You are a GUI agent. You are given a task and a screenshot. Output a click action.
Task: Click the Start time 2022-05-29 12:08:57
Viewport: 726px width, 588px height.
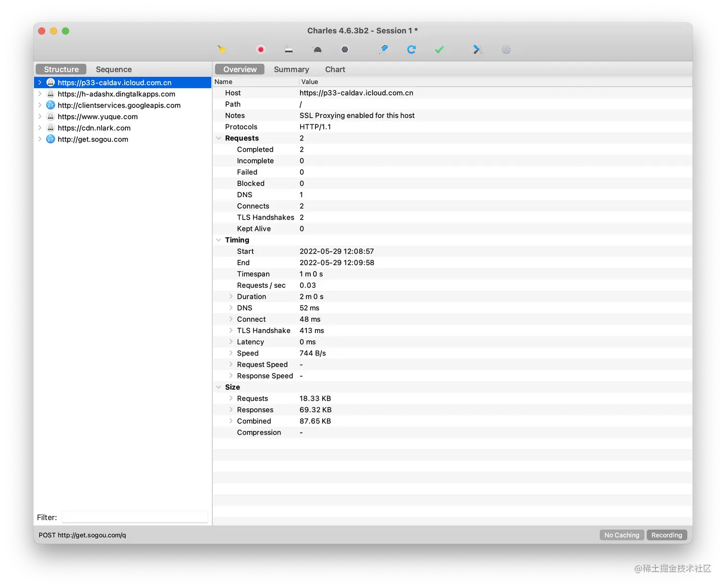click(x=337, y=251)
